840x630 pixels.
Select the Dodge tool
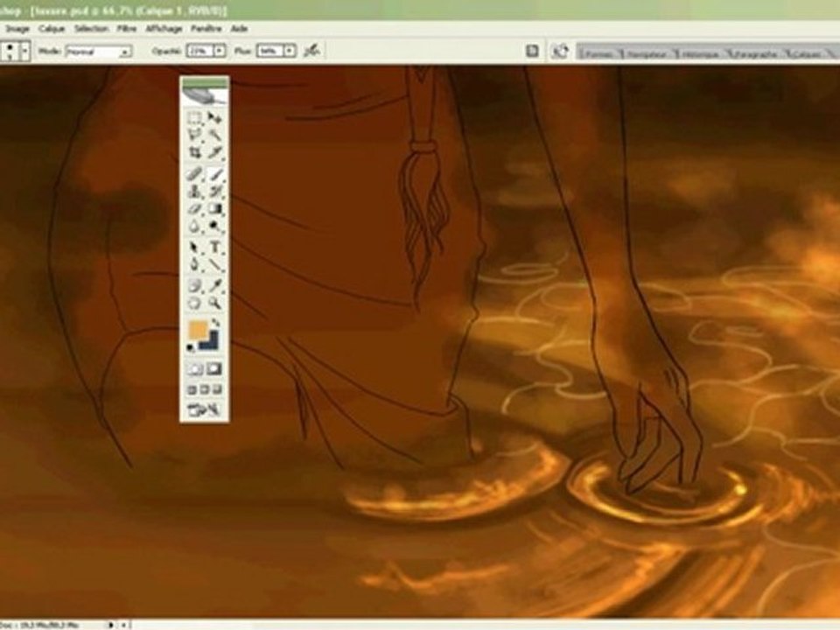pyautogui.click(x=215, y=227)
